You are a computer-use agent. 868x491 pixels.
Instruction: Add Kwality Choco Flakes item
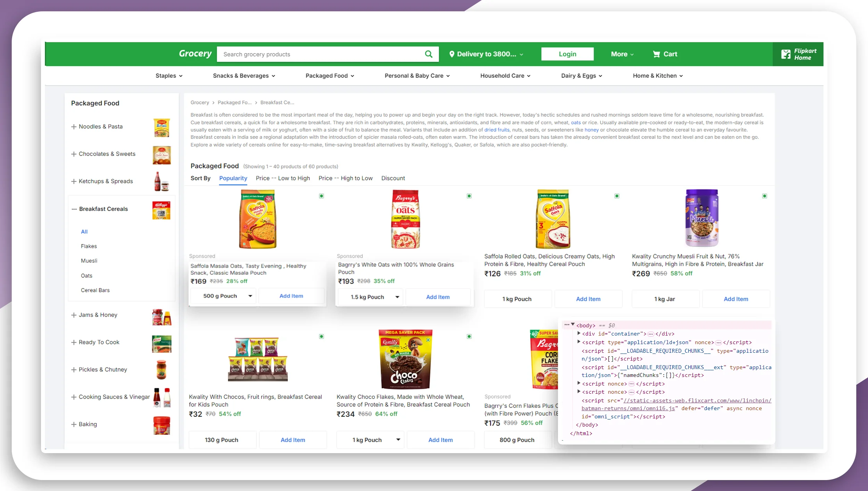point(440,440)
